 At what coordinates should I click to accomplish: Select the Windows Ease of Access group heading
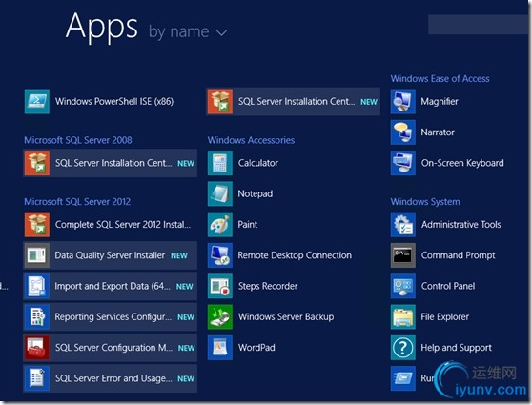point(440,79)
